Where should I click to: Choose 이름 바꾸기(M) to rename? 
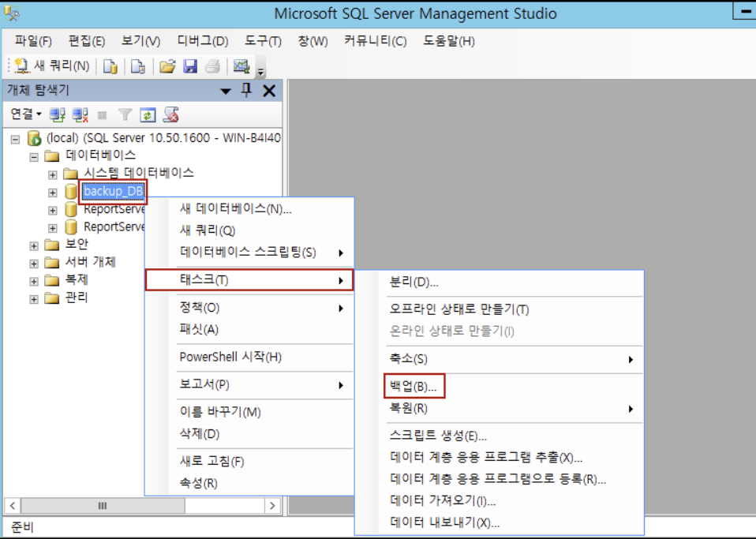pyautogui.click(x=249, y=412)
